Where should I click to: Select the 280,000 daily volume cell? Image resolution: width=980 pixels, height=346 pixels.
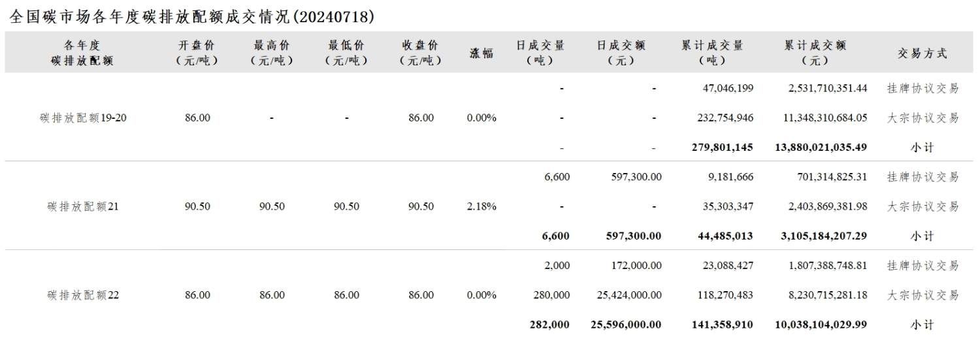pyautogui.click(x=551, y=295)
